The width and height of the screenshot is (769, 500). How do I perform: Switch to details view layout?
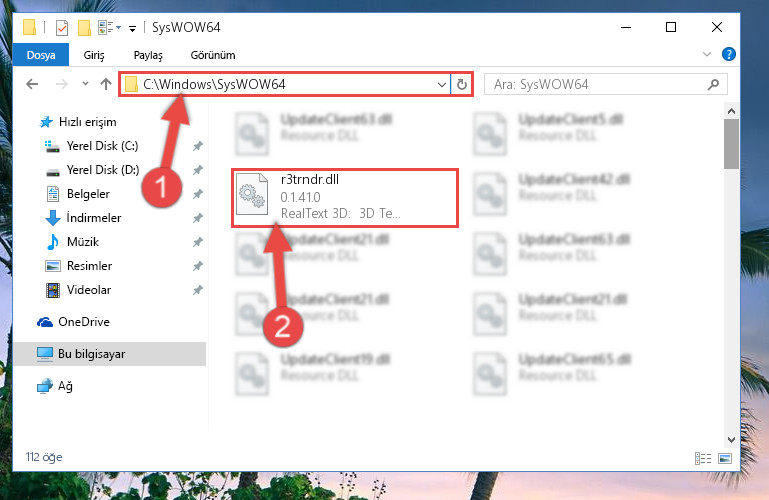coord(703,458)
